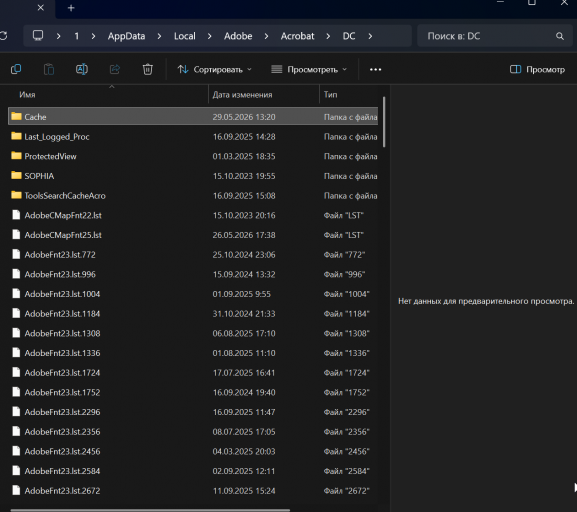The image size is (577, 512).
Task: Select the Cache folder icon
Action: click(x=16, y=116)
